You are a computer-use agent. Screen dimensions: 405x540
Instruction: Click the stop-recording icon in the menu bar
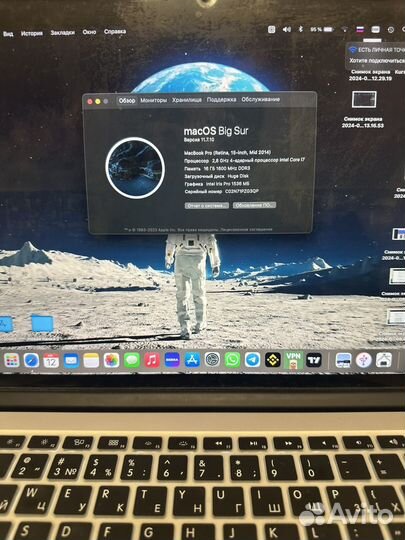click(272, 30)
